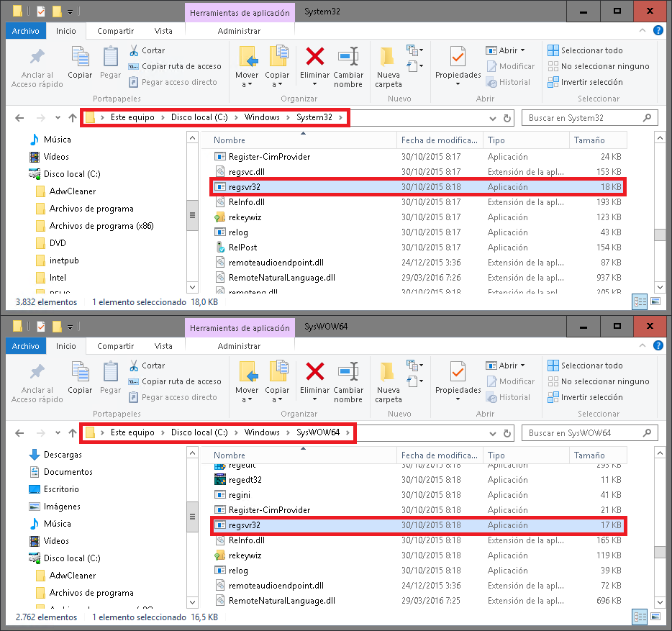Click No seleccionar ninguno in SysWOW64 window
Screen dimensions: 672x631
[x=599, y=381]
